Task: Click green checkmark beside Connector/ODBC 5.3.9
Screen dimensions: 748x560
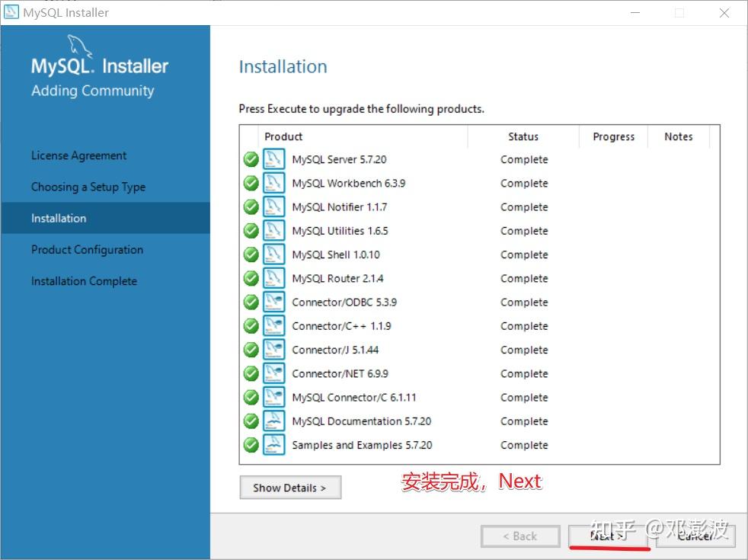Action: 251,302
